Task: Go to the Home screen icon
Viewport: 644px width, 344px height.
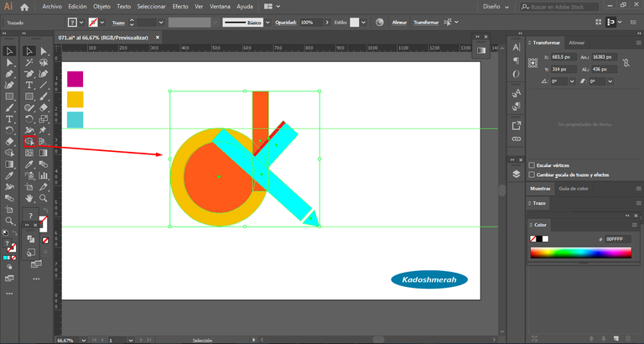Action: [24, 7]
